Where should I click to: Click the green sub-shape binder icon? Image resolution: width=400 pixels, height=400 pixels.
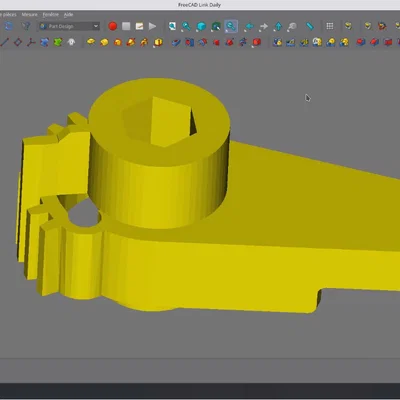tap(58, 42)
